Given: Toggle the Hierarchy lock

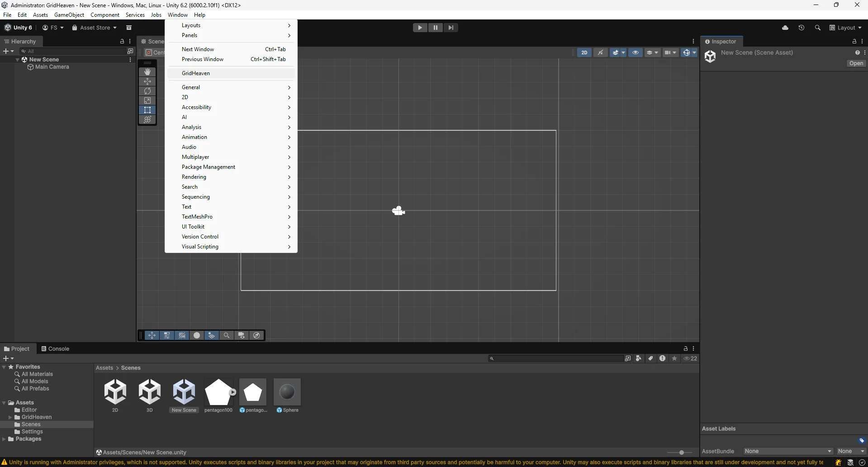Looking at the screenshot, I should click(122, 41).
